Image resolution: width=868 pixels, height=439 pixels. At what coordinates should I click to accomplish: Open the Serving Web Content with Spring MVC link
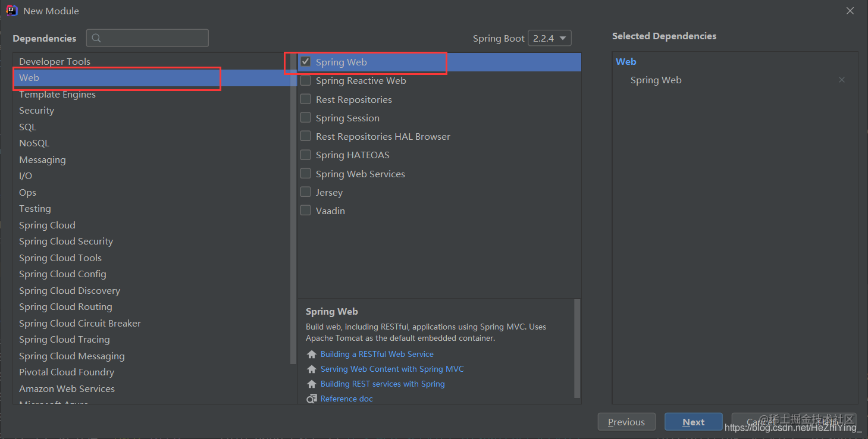click(x=392, y=368)
